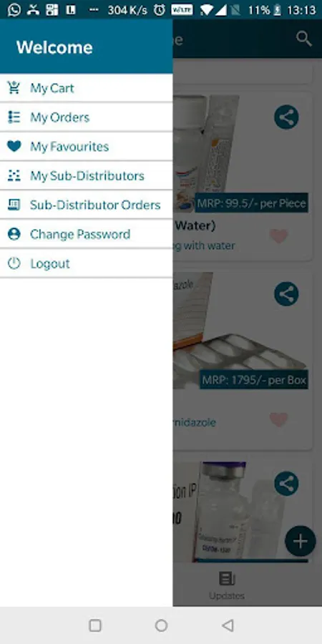Share the 1795 per Box product

pyautogui.click(x=286, y=294)
